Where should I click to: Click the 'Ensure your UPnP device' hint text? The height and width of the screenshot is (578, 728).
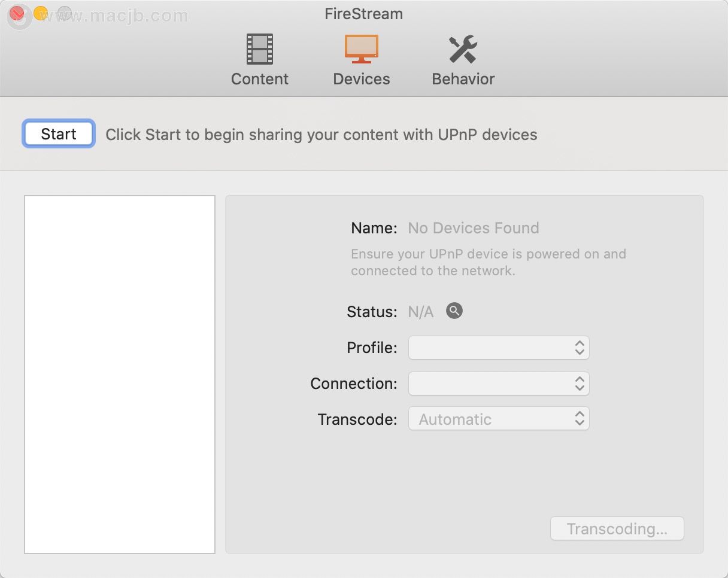pos(489,262)
